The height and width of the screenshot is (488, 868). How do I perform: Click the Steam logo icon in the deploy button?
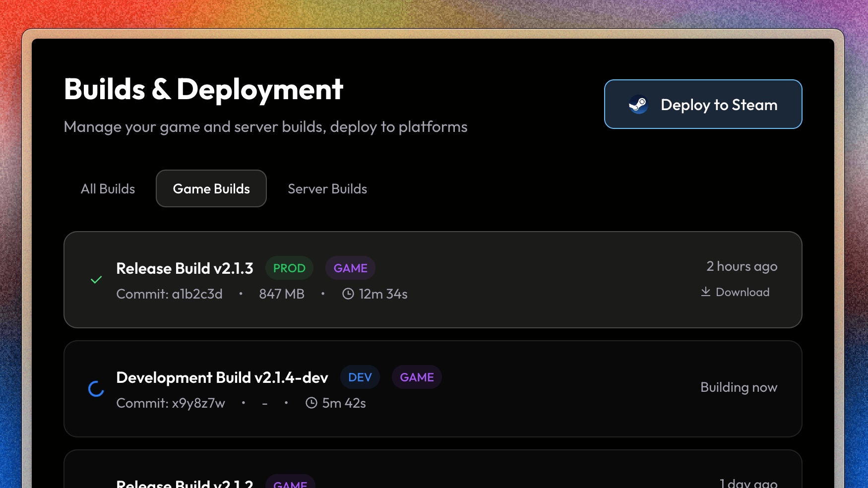point(638,105)
